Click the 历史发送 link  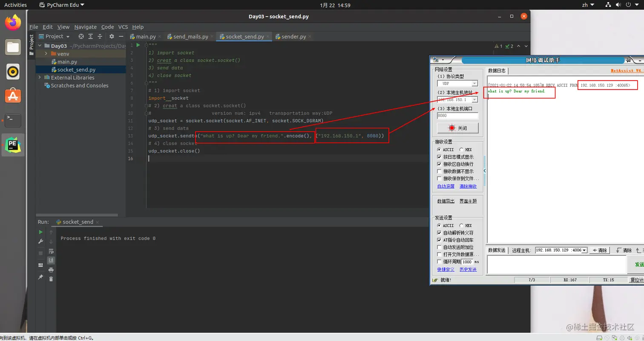(468, 269)
